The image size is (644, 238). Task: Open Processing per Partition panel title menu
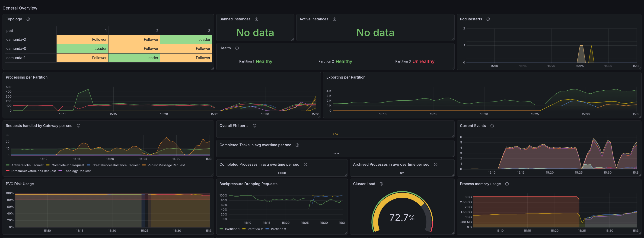pyautogui.click(x=26, y=77)
